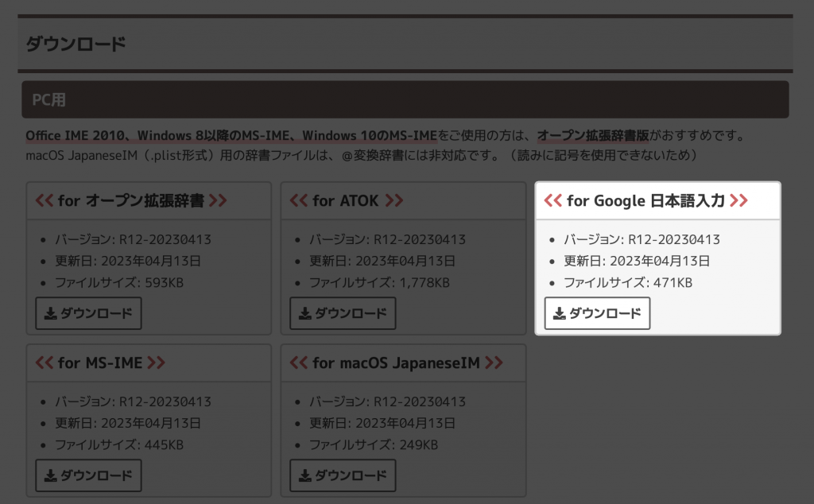814x504 pixels.
Task: Click right red chevrons after ATOK title
Action: click(393, 200)
